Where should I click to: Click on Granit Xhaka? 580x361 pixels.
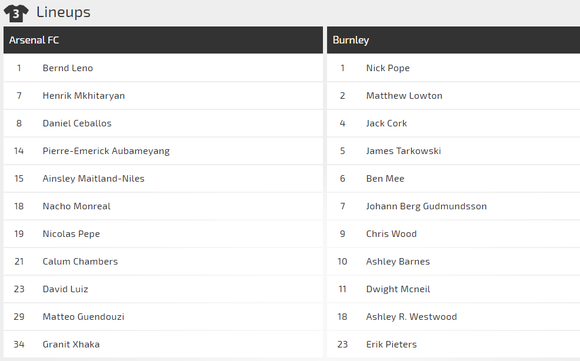[71, 344]
